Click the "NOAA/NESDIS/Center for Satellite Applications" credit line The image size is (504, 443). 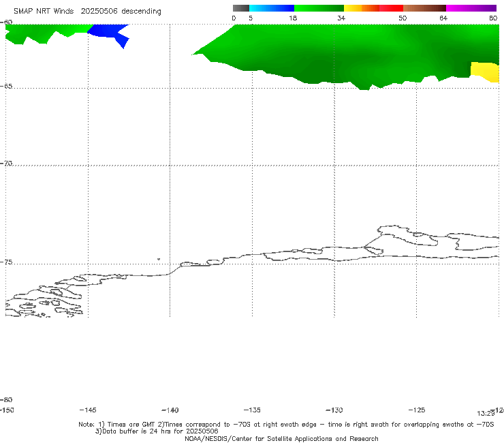tap(281, 439)
